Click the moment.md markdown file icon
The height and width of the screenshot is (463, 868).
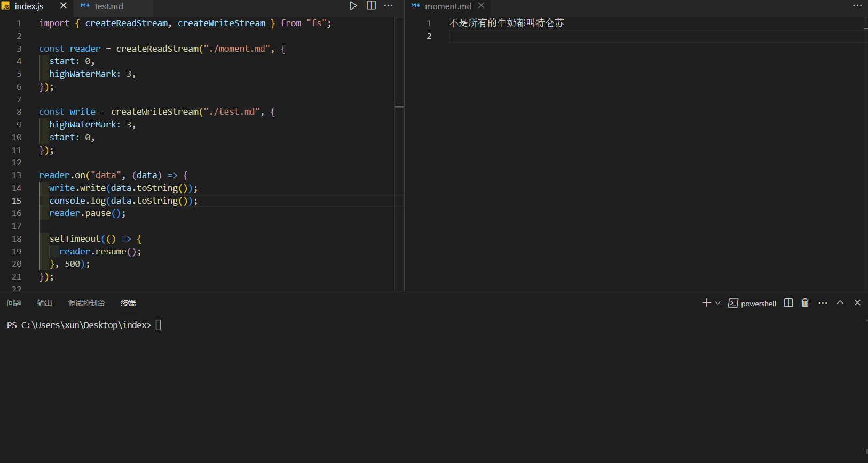click(415, 6)
